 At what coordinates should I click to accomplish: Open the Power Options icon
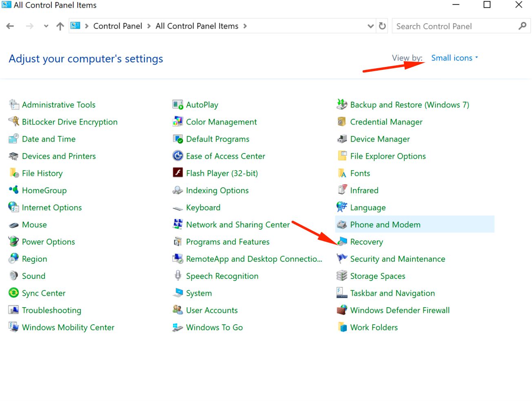14,242
